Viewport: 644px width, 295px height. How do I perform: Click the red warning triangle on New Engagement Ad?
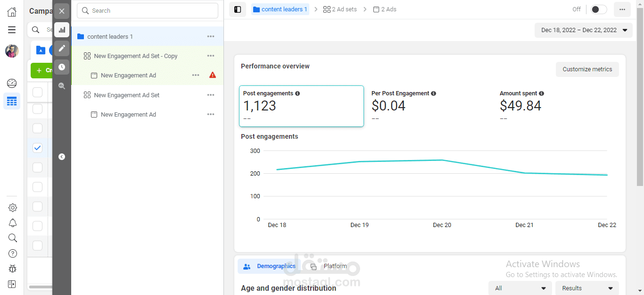coord(213,75)
